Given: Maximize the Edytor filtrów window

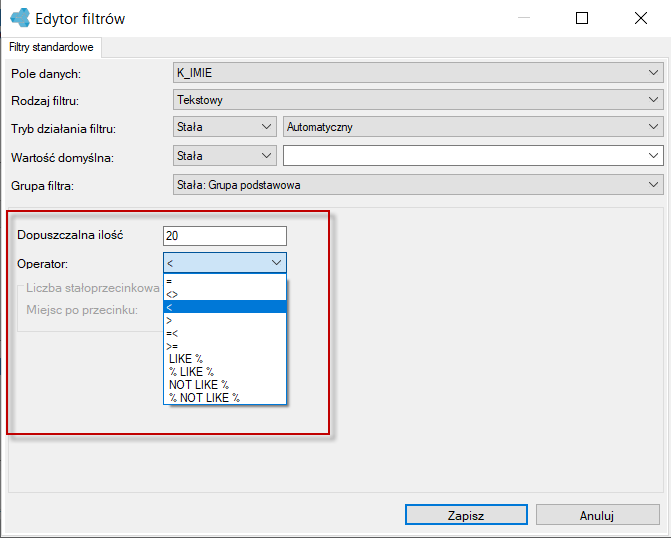Looking at the screenshot, I should click(582, 18).
